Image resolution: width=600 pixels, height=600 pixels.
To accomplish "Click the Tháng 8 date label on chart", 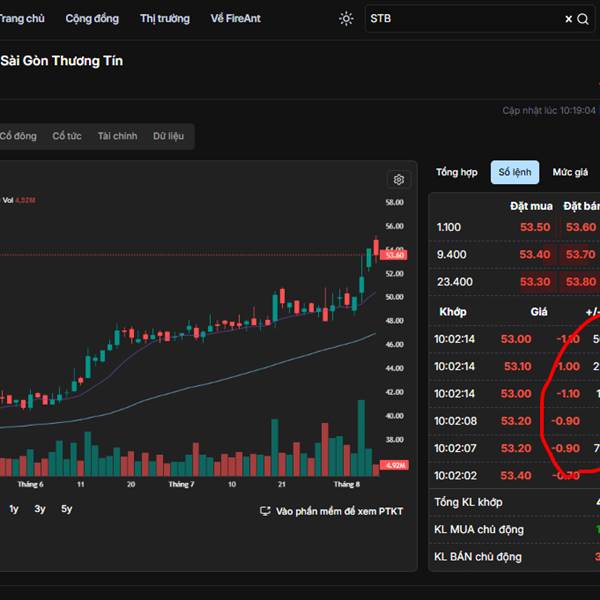I will click(347, 484).
